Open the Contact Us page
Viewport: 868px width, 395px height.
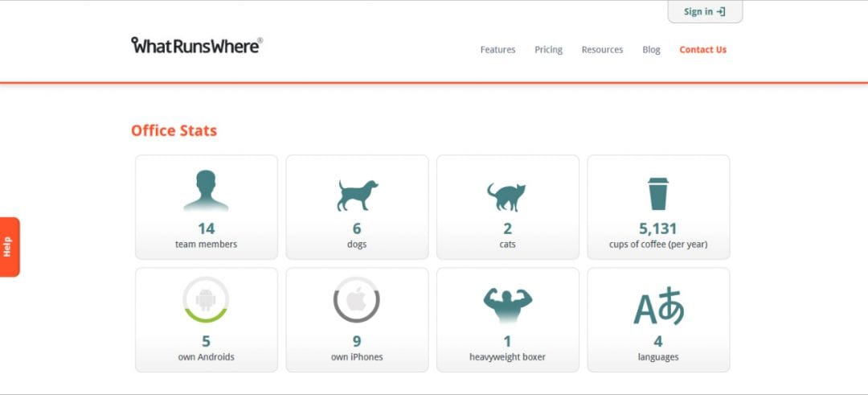[702, 50]
